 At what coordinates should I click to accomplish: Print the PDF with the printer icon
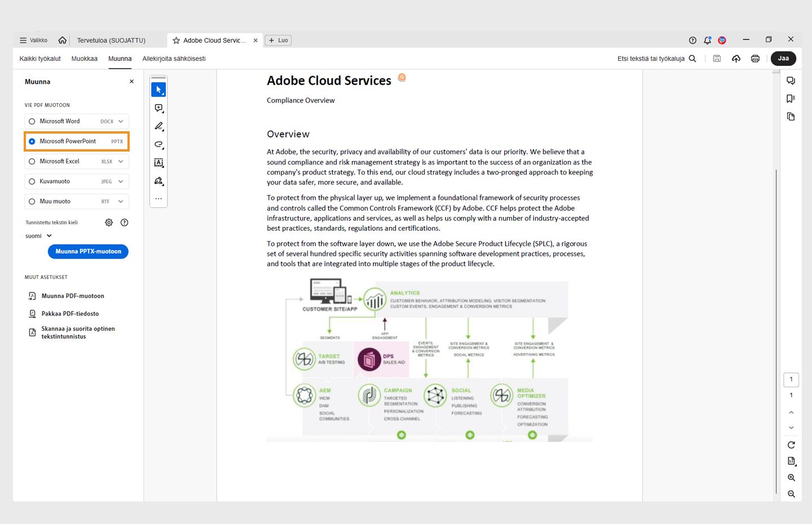coord(755,58)
